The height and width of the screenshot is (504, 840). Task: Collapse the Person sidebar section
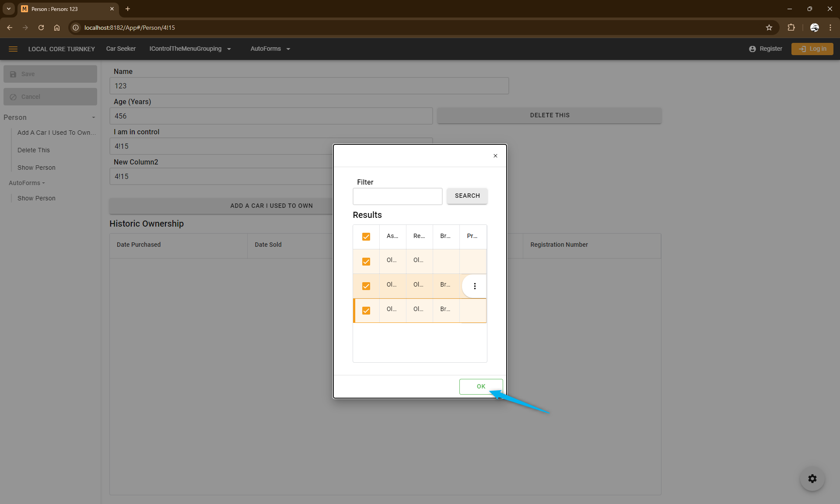93,117
